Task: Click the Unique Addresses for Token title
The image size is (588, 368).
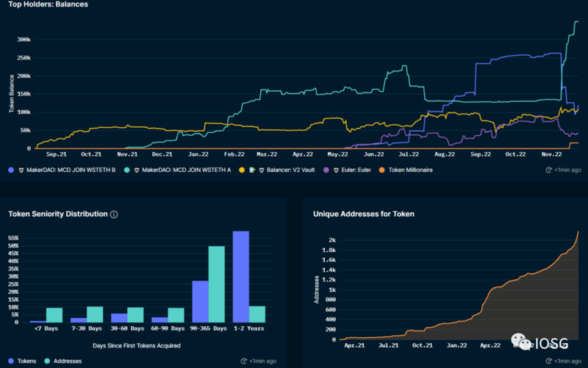Action: [364, 214]
